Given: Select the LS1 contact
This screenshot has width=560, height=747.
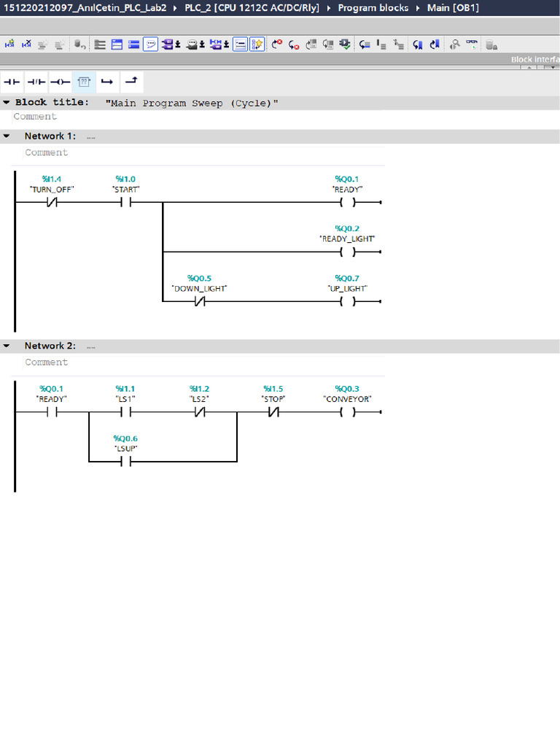Looking at the screenshot, I should 125,412.
